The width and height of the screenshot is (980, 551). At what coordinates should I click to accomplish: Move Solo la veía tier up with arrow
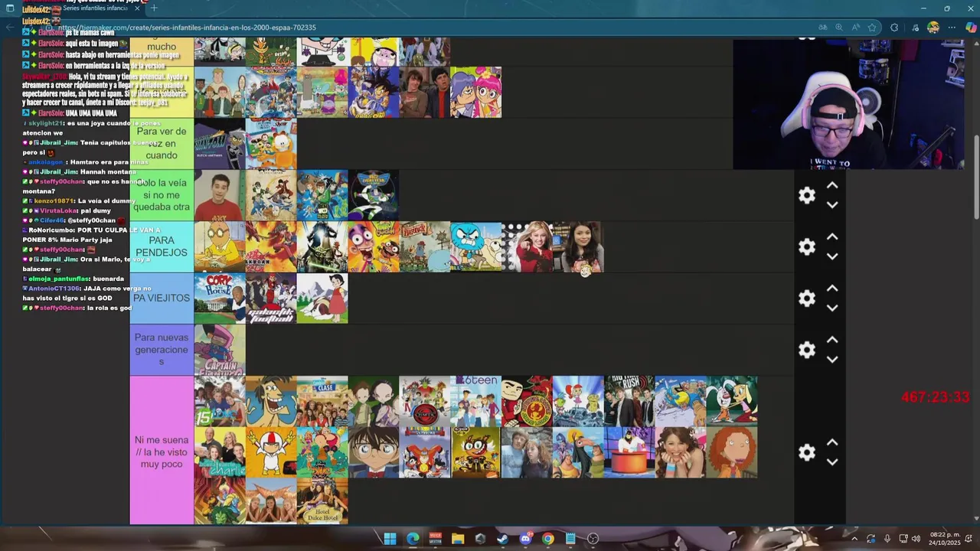[x=832, y=186]
